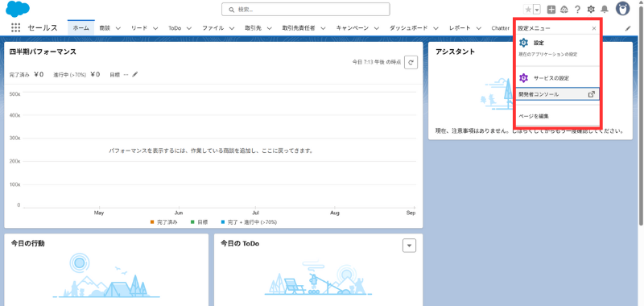Click the 目標 legend entry

pyautogui.click(x=199, y=221)
